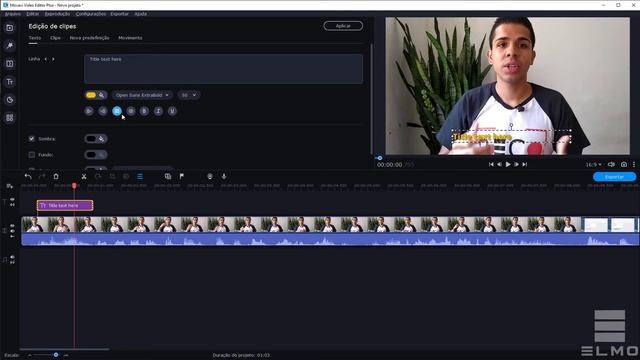Screen dimensions: 640x360
Task: Step to the next frame in preview
Action: coord(516,164)
